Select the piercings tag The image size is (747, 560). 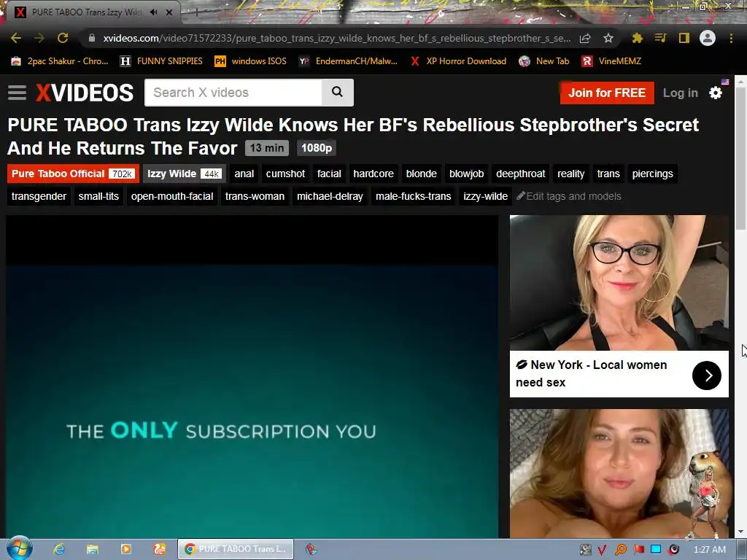(652, 174)
